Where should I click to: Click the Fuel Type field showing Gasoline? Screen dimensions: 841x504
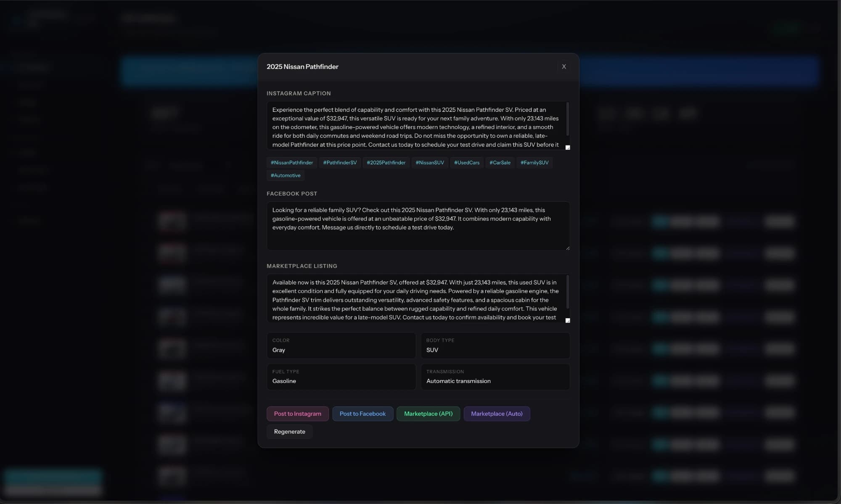coord(341,377)
